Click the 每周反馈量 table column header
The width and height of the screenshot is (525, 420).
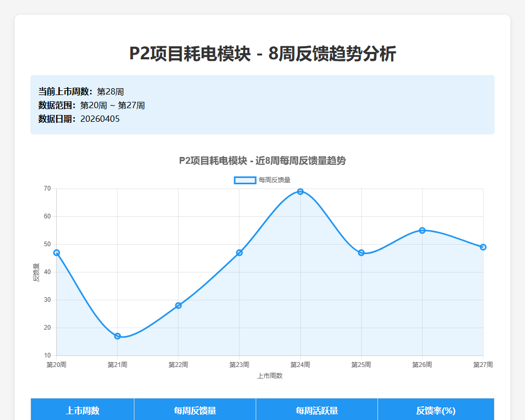[x=195, y=410]
